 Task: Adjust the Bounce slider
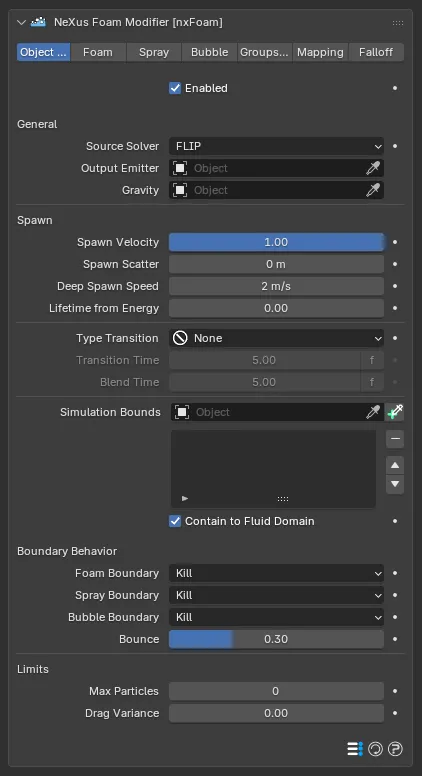coord(277,639)
